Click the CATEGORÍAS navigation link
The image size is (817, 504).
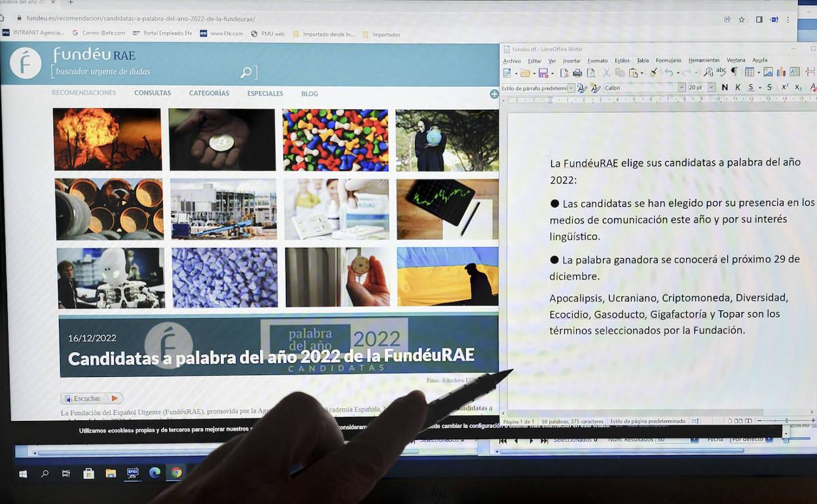[x=209, y=94]
